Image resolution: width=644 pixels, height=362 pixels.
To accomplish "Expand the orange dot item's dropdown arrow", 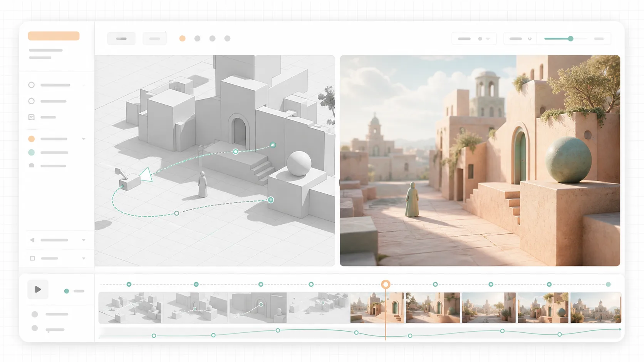I will pos(84,139).
